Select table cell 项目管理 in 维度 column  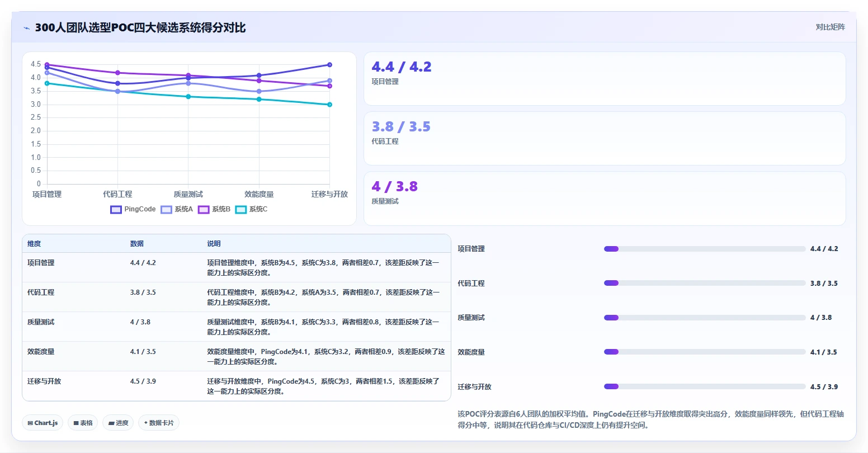click(x=41, y=263)
